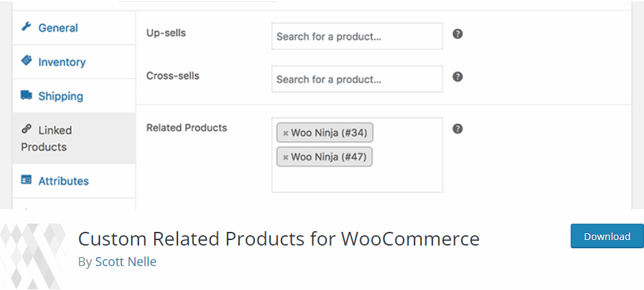Remove Woo Ninja (#47) with its x

click(x=286, y=157)
